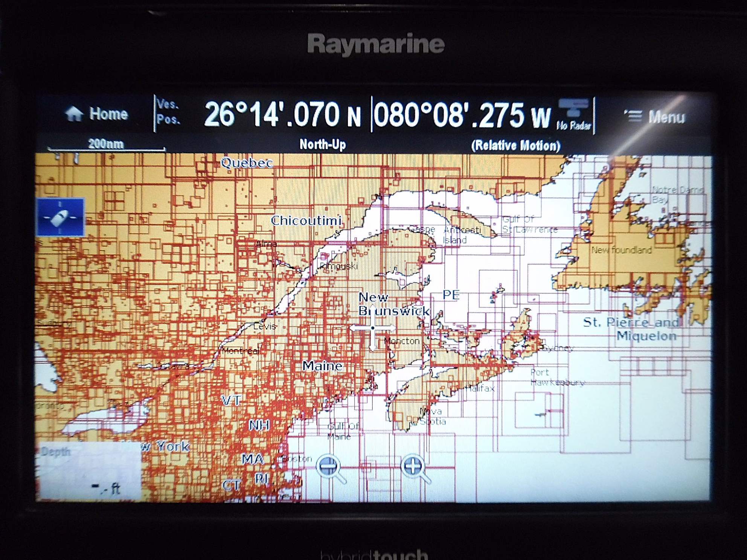Tap the Nova Scotia label
Viewport: 747px width, 560px height.
(x=433, y=416)
